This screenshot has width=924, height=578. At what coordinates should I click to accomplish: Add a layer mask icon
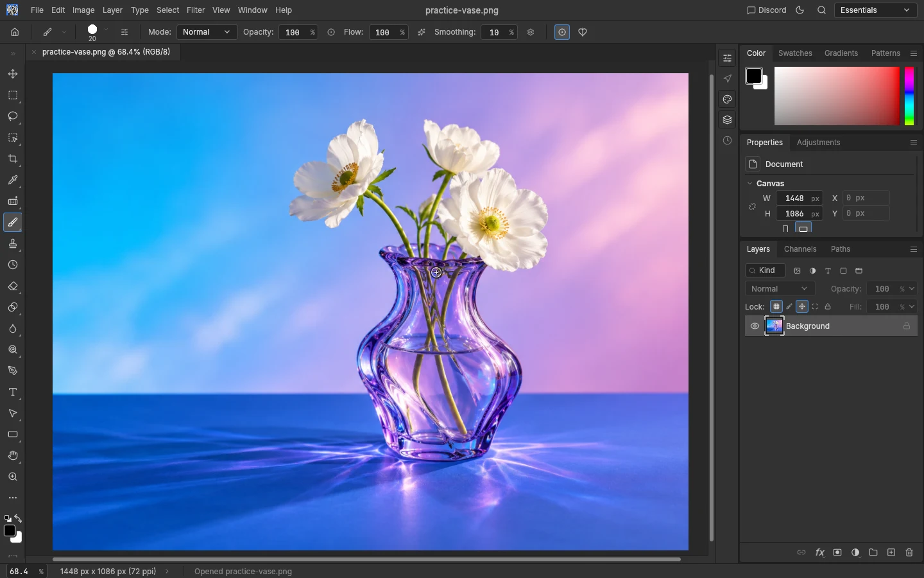837,552
